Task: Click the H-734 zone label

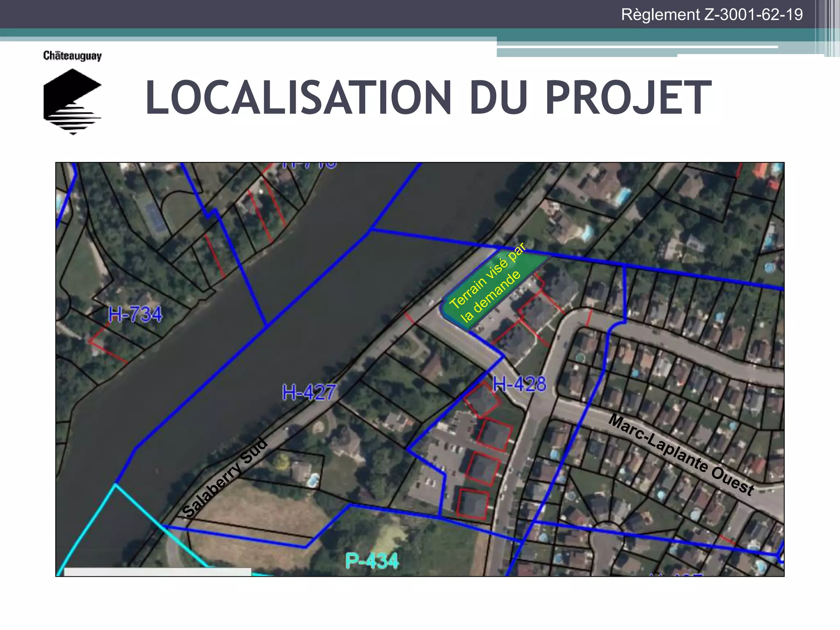Action: (135, 315)
